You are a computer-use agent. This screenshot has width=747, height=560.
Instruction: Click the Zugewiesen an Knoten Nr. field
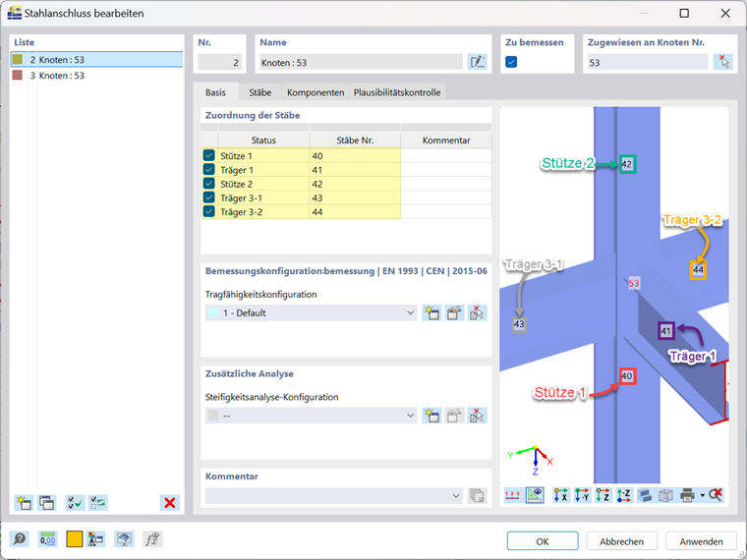tap(648, 62)
